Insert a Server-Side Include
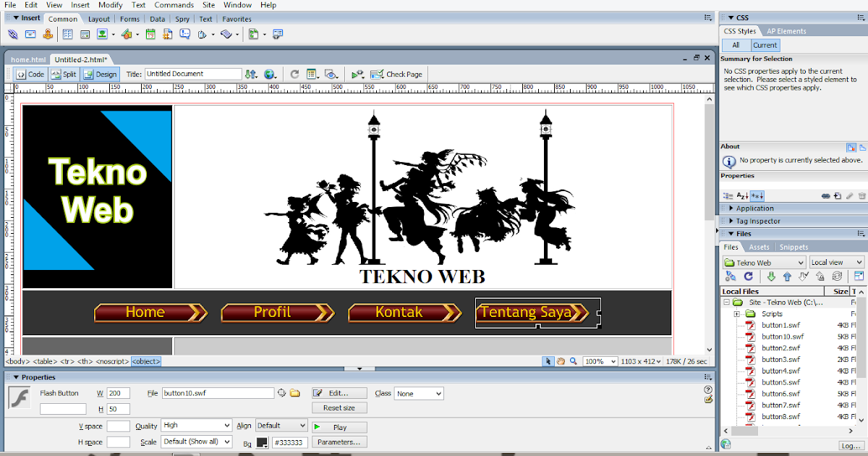This screenshot has width=868, height=456. coord(167,34)
